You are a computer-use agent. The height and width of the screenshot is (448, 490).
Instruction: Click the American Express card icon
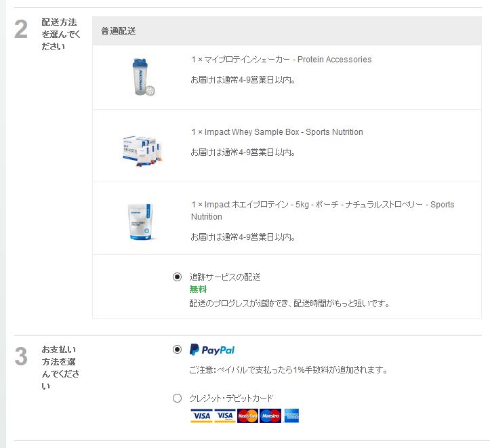[291, 416]
